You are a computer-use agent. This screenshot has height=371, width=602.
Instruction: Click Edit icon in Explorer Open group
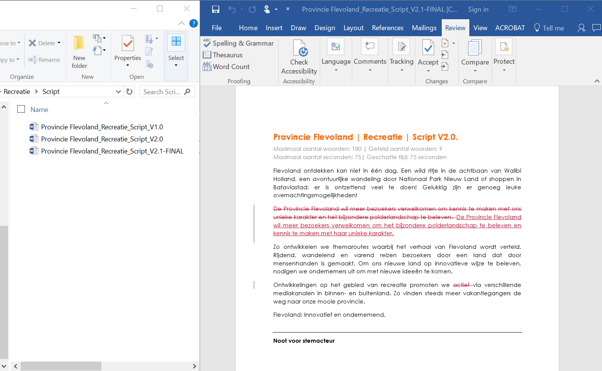pyautogui.click(x=149, y=51)
